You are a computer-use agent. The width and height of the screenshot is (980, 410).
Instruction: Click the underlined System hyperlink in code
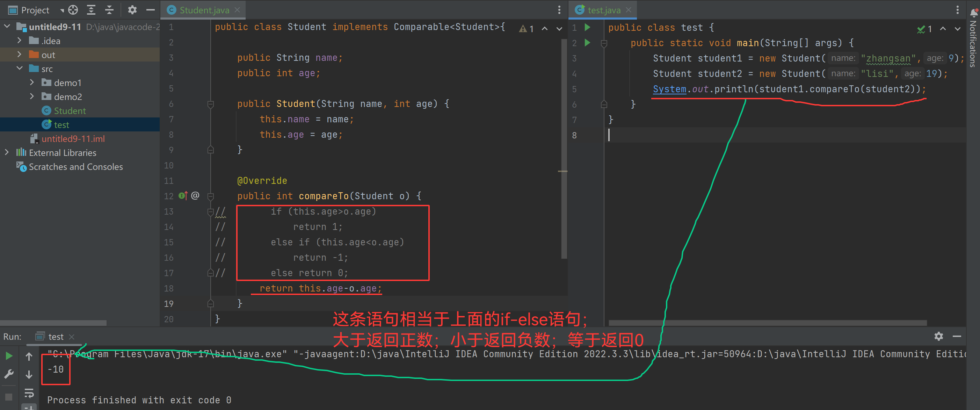(x=669, y=89)
